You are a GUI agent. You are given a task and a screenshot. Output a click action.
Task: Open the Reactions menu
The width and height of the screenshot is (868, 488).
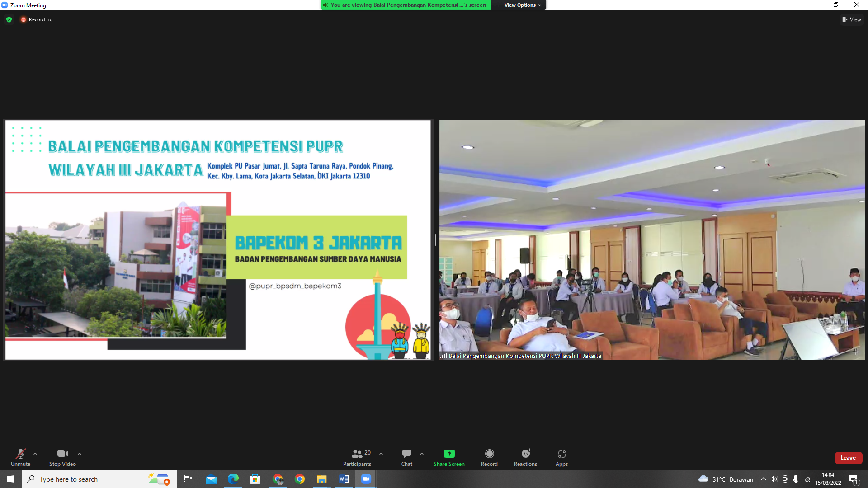(525, 457)
